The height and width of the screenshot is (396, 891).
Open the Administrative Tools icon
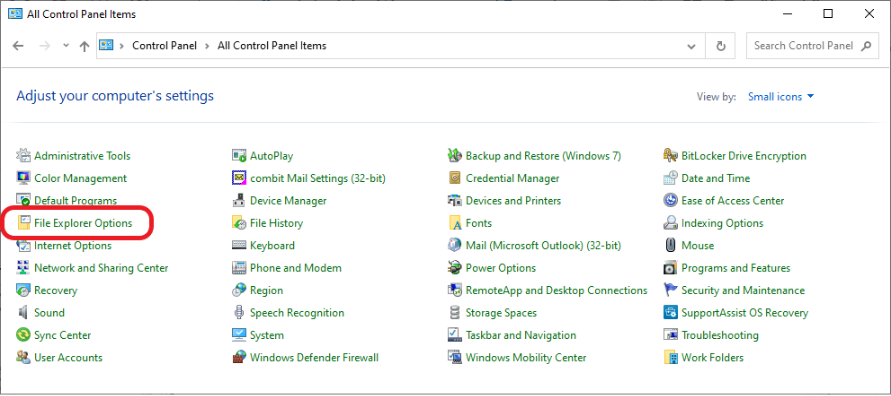[23, 156]
